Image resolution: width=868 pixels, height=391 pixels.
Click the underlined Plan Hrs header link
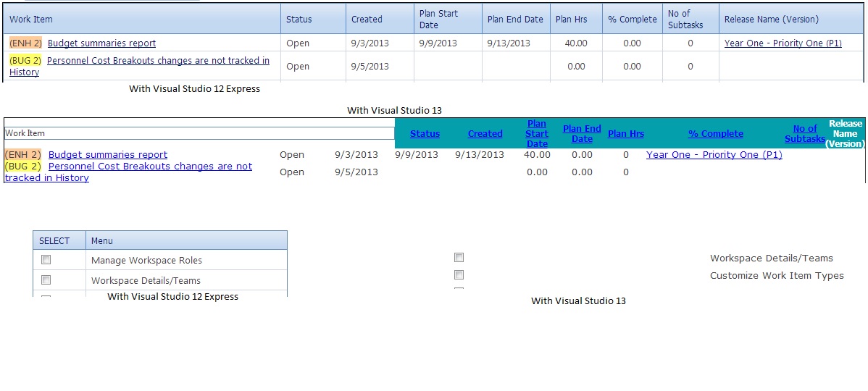pos(625,134)
